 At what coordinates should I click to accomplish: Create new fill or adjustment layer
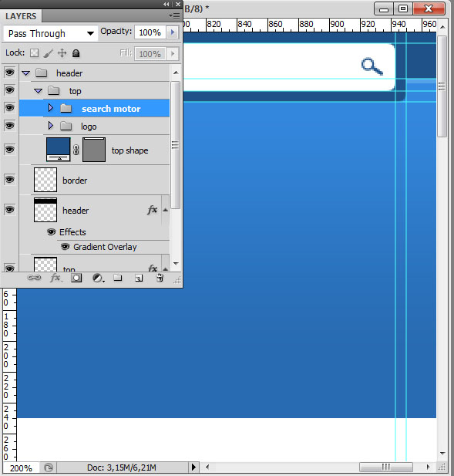[98, 278]
